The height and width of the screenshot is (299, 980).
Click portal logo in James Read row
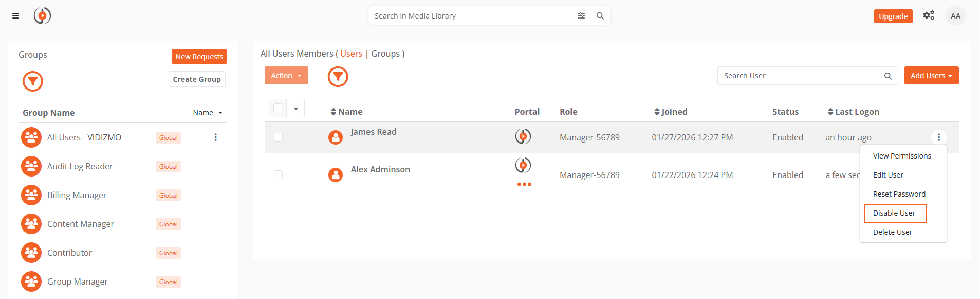tap(523, 136)
